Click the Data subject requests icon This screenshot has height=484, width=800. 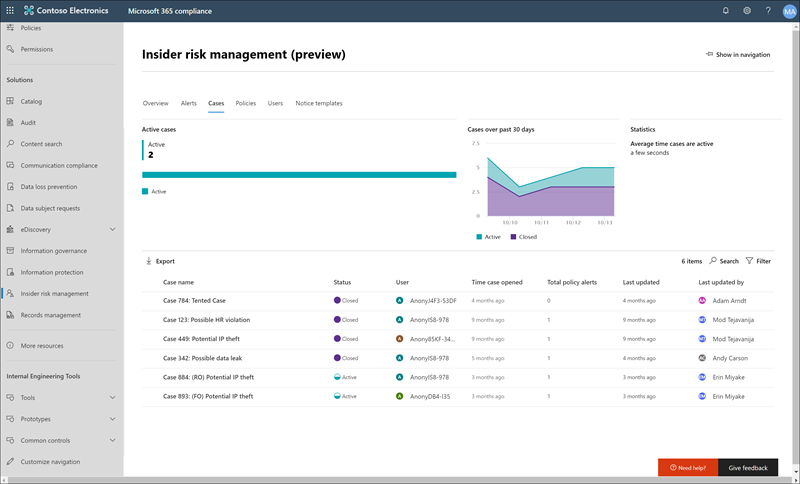point(10,208)
